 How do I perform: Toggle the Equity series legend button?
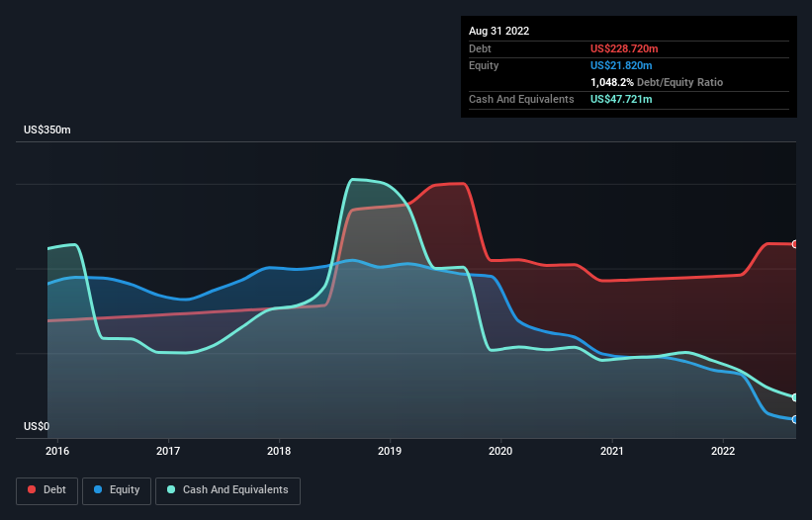[117, 490]
